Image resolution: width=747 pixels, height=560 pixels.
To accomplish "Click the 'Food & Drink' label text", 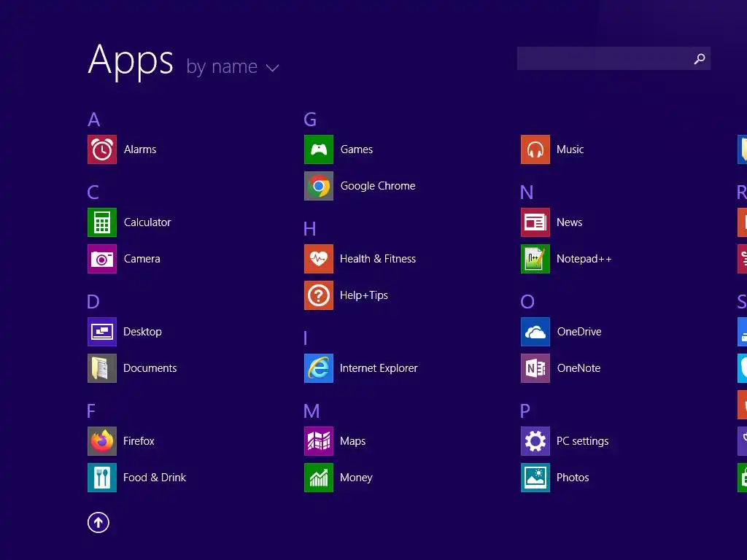I will 155,478.
